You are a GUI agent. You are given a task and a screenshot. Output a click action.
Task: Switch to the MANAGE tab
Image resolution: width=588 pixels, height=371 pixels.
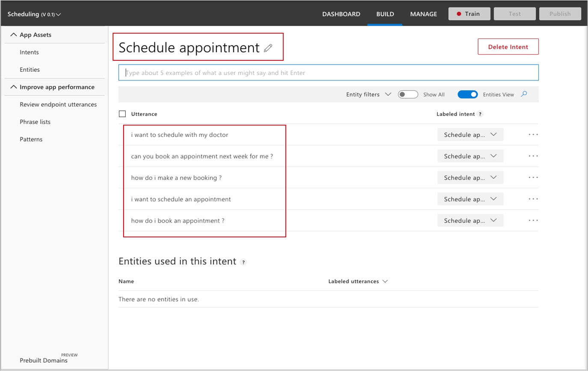pos(423,14)
